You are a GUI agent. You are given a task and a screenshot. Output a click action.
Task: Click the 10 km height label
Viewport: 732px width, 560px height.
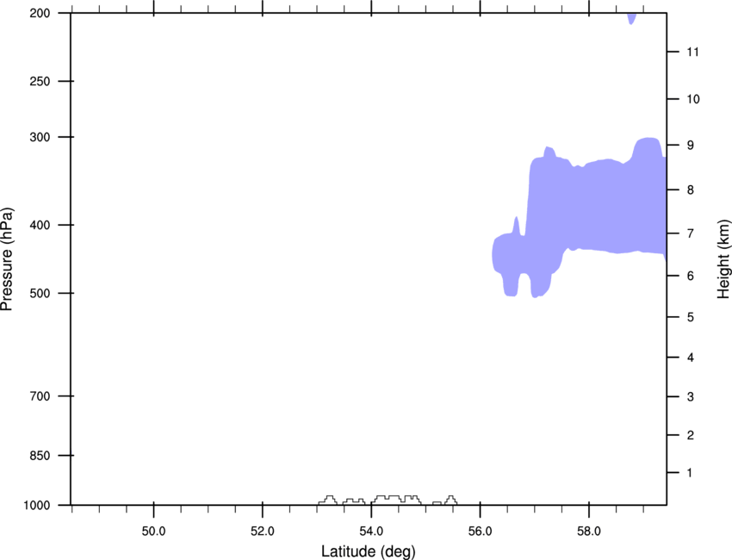pyautogui.click(x=693, y=99)
